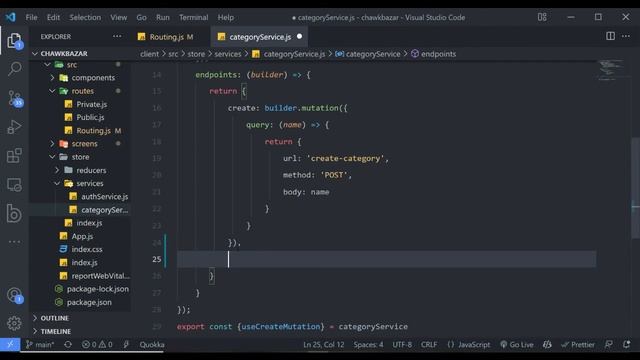Click the feedback icon in status bar
This screenshot has height=360, width=640.
coord(608,344)
